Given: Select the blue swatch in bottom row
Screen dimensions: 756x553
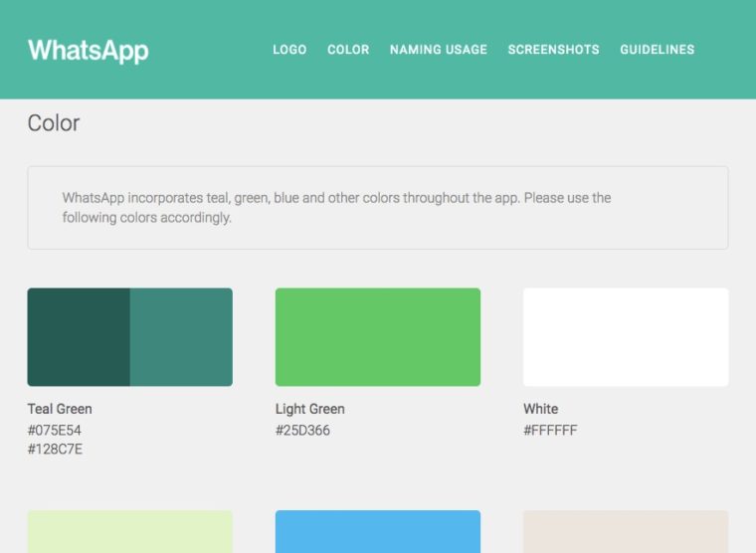Looking at the screenshot, I should (378, 532).
